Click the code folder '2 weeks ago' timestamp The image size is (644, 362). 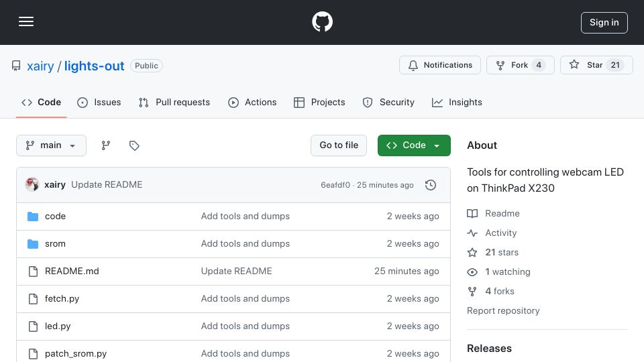tap(413, 217)
